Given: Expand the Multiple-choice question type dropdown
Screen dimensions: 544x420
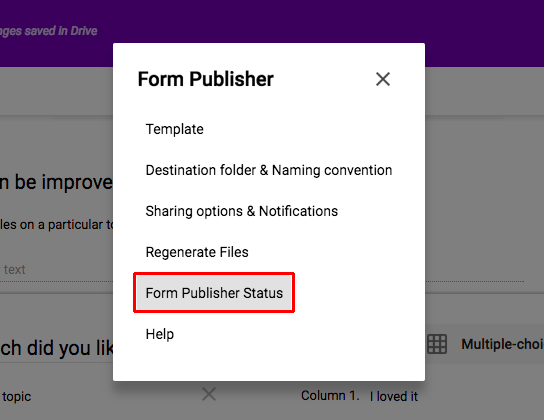Looking at the screenshot, I should pyautogui.click(x=502, y=344).
